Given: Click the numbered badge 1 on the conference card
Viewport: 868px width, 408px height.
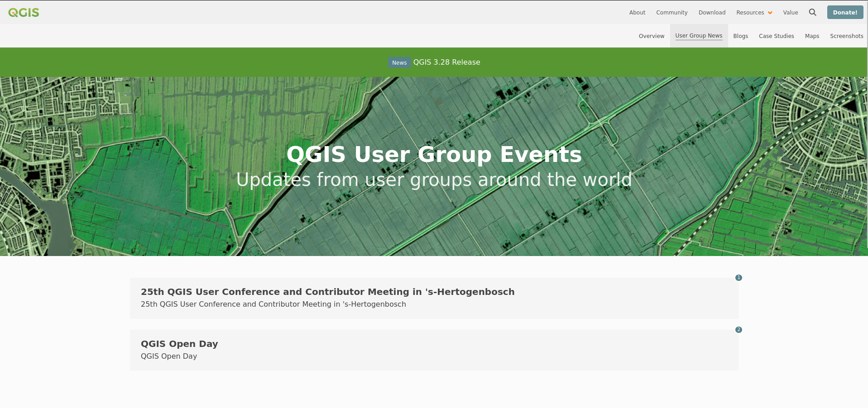Looking at the screenshot, I should click(x=739, y=278).
